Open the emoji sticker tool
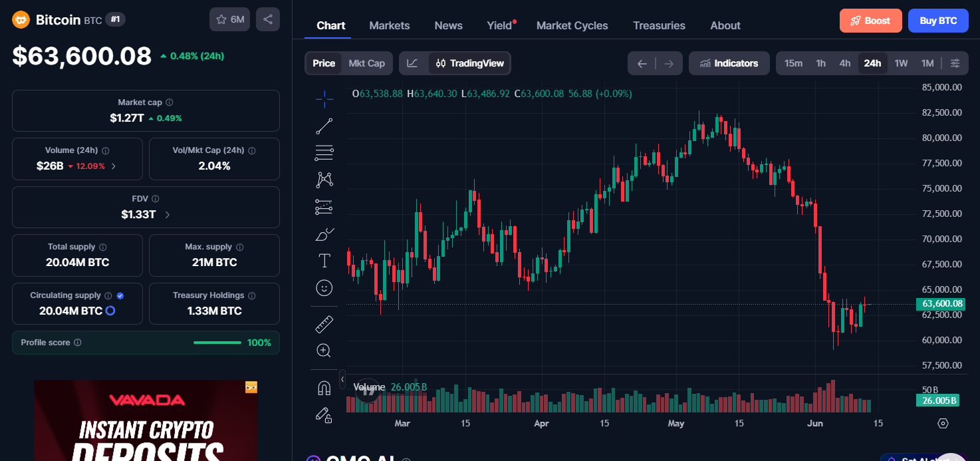 pos(324,288)
